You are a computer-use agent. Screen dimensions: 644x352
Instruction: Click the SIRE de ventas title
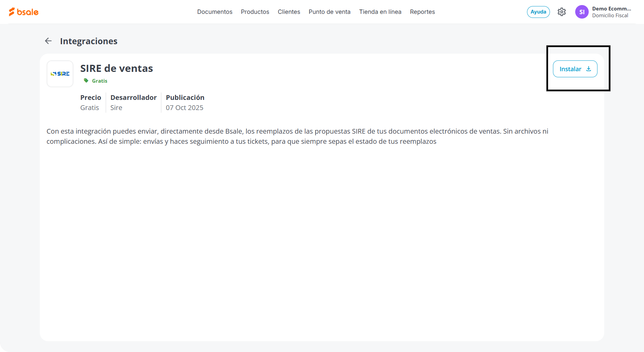(x=117, y=69)
